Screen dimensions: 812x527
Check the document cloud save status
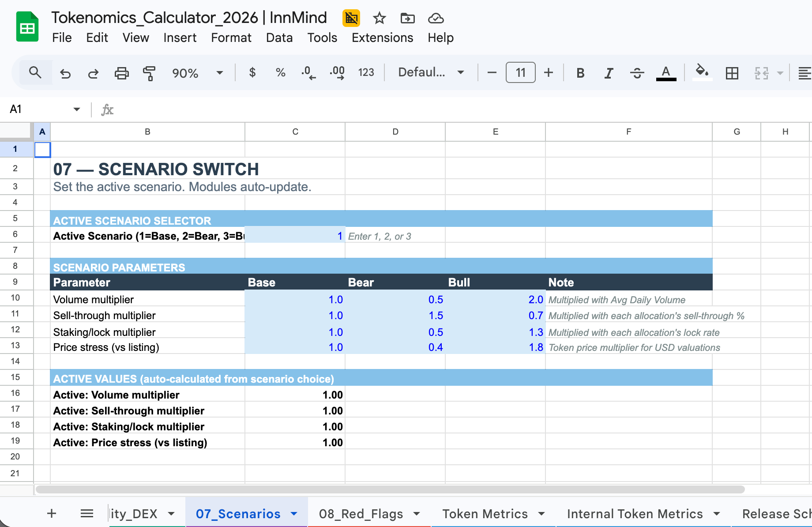click(436, 18)
